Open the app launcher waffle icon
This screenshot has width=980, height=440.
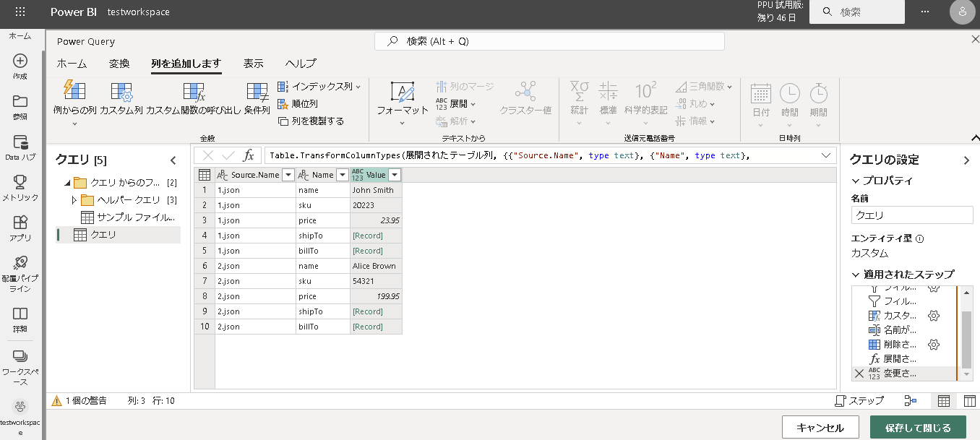(20, 12)
